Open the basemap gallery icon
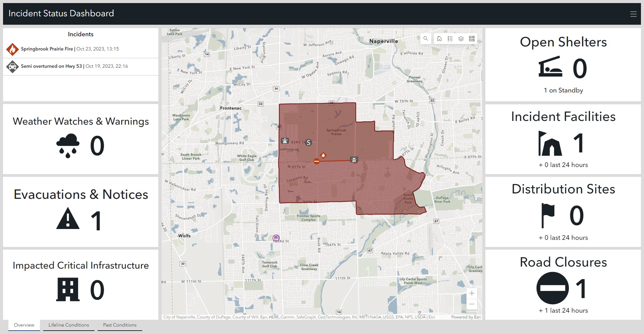 472,39
